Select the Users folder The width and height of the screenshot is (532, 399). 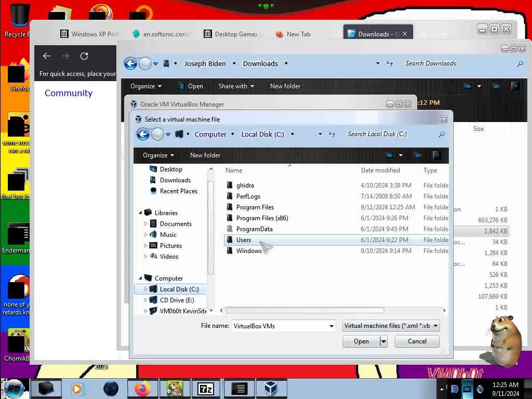coord(336,240)
